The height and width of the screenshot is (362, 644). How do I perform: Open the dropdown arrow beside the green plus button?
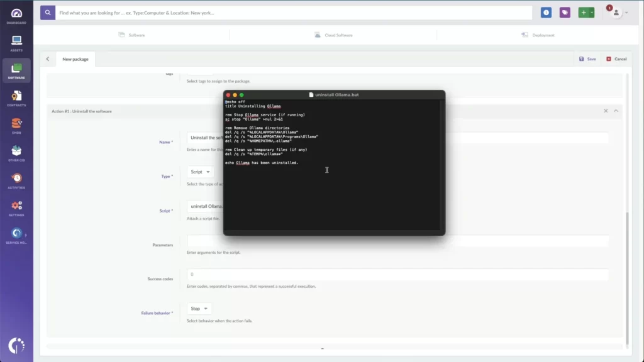[592, 13]
